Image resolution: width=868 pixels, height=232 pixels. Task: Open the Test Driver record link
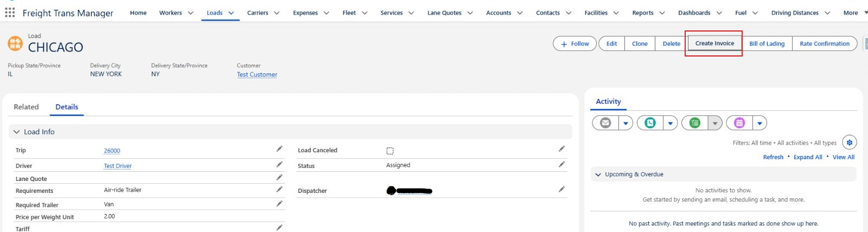click(118, 166)
